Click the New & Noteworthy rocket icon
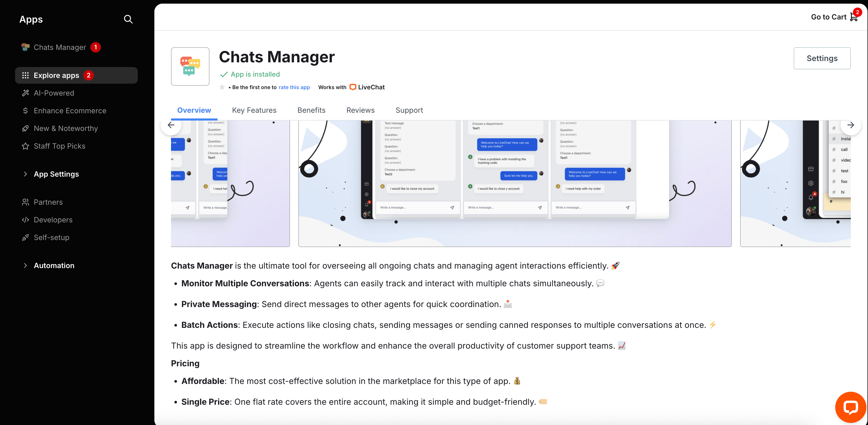Screen dimensions: 868x425 click(x=25, y=128)
